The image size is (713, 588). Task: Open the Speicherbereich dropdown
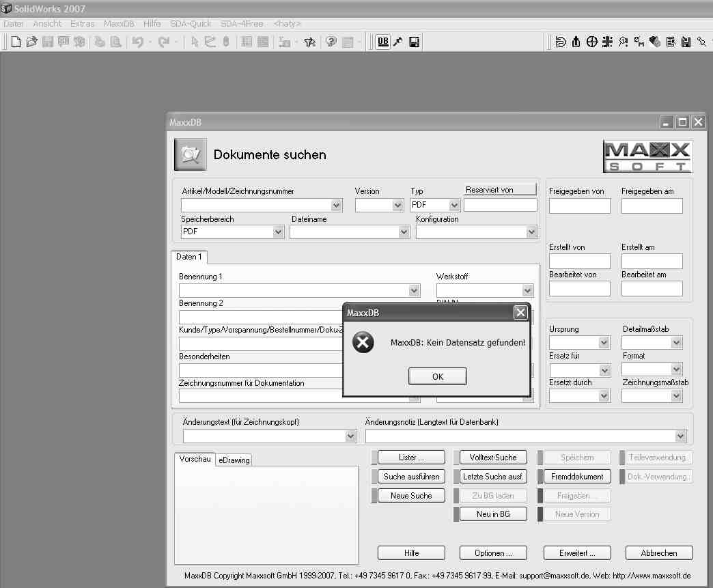(278, 232)
